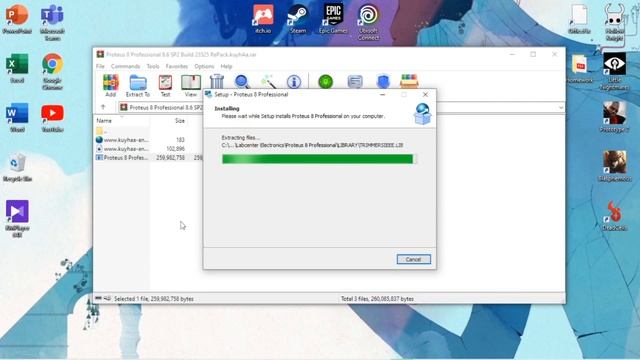Click the blue Protect shield icon
The width and height of the screenshot is (640, 360).
tap(383, 82)
